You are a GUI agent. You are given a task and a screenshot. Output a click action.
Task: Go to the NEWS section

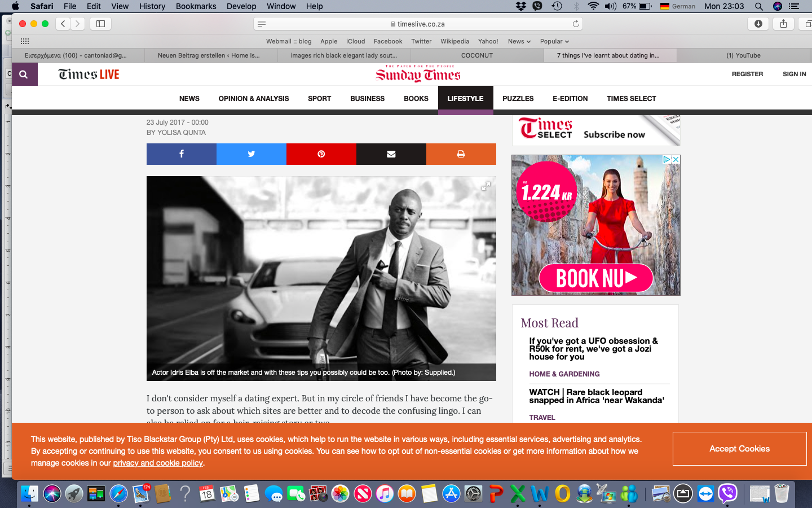[189, 98]
